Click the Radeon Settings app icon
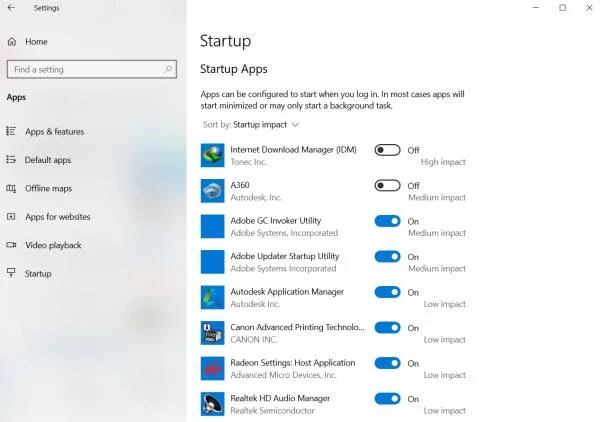This screenshot has height=422, width=600. pos(212,368)
